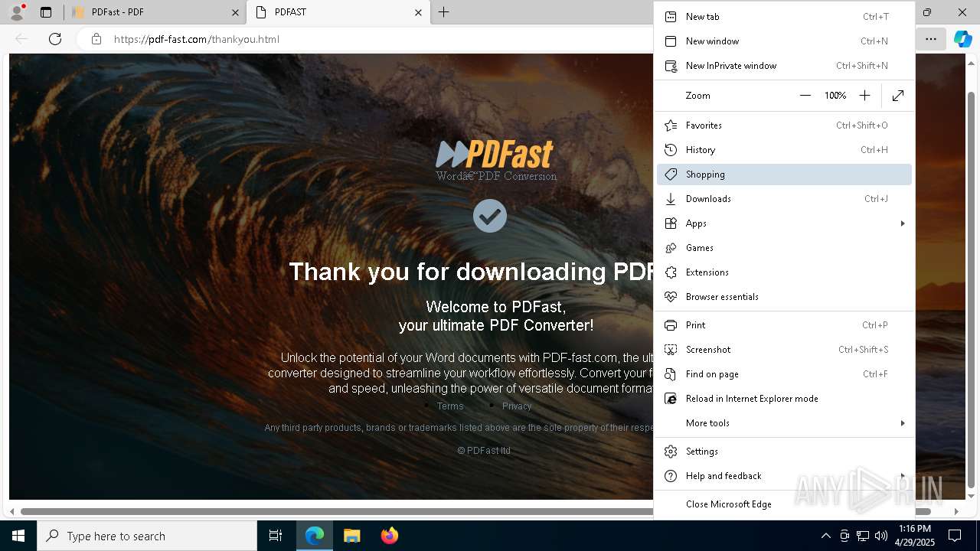Choose Print from the menu
Viewport: 980px width, 551px height.
(784, 325)
